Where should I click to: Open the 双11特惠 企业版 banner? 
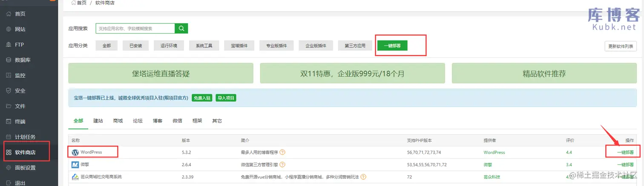(352, 74)
